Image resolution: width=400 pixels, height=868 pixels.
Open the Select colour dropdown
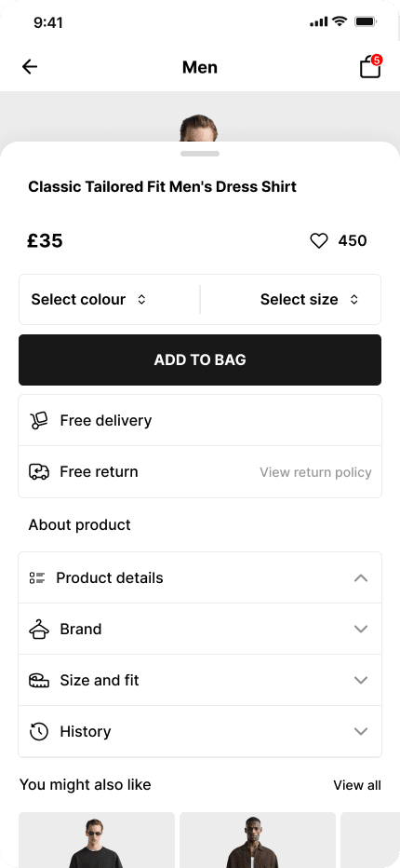coord(109,300)
